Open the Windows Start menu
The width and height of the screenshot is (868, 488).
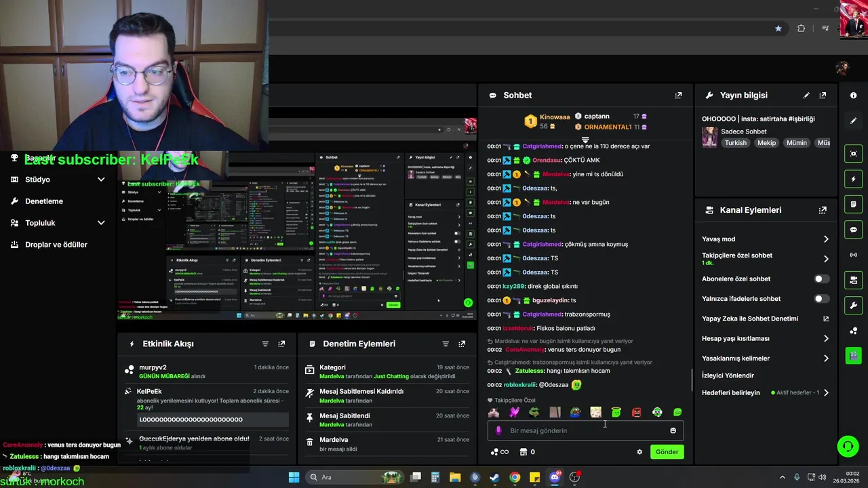tap(294, 477)
